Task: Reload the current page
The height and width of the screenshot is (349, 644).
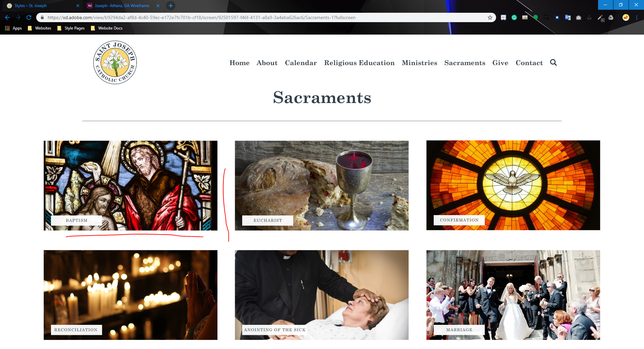Action: tap(29, 17)
